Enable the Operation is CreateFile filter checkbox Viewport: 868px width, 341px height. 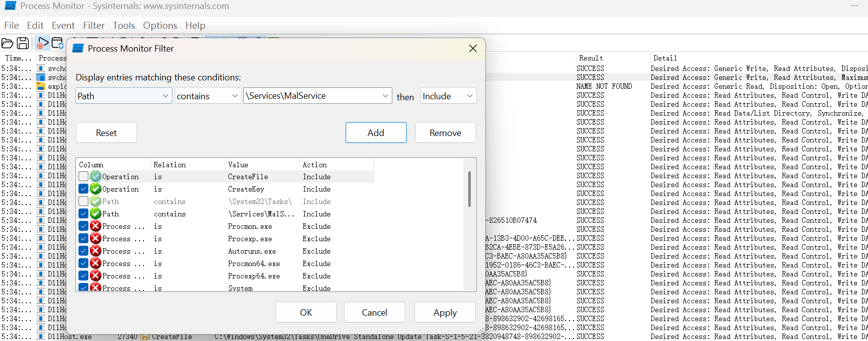pos(83,176)
